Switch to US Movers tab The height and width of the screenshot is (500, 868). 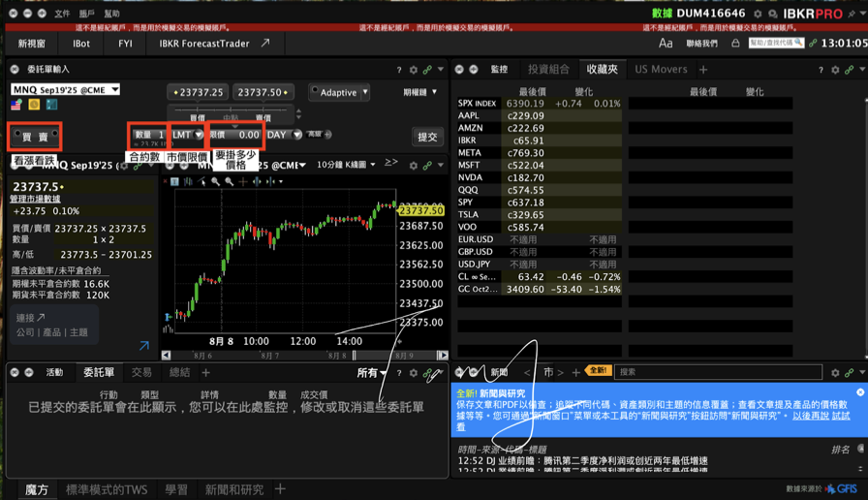[661, 69]
